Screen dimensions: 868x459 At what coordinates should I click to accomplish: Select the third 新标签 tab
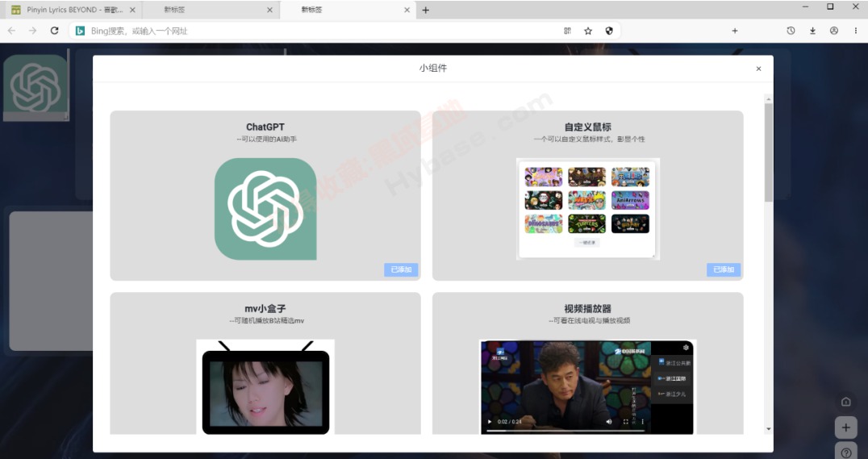tap(348, 10)
